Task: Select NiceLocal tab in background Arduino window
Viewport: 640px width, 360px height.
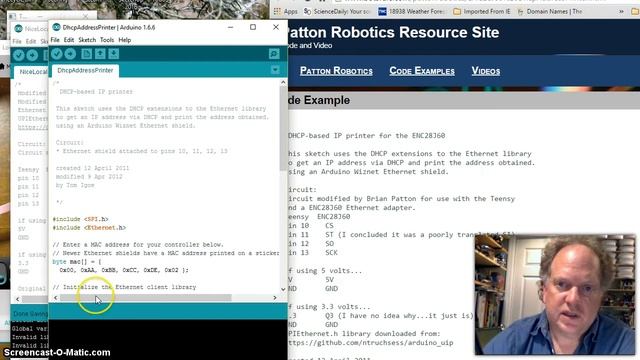Action: 33,72
